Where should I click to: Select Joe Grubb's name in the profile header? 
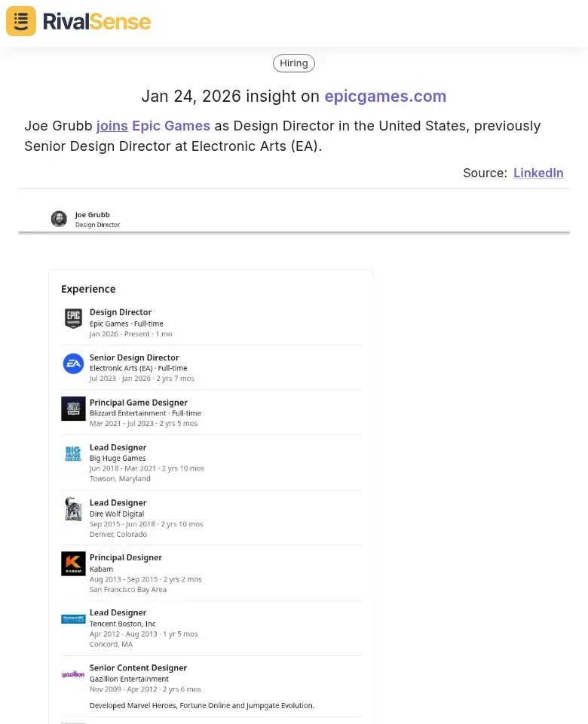pyautogui.click(x=92, y=214)
